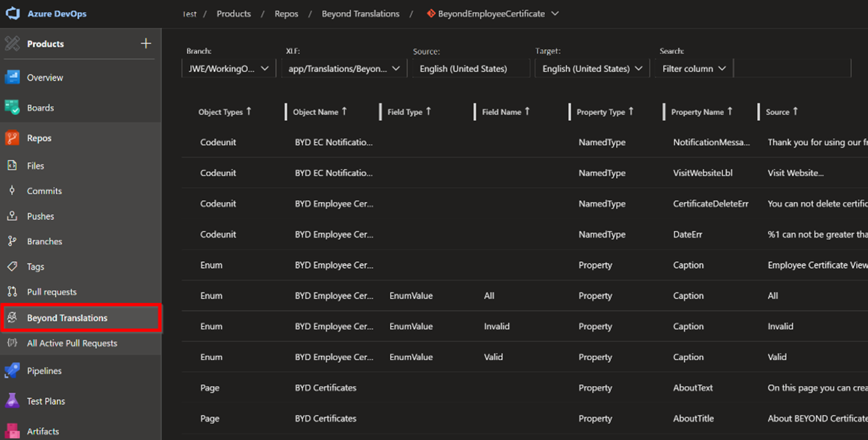Open Test Plans in sidebar

(45, 401)
